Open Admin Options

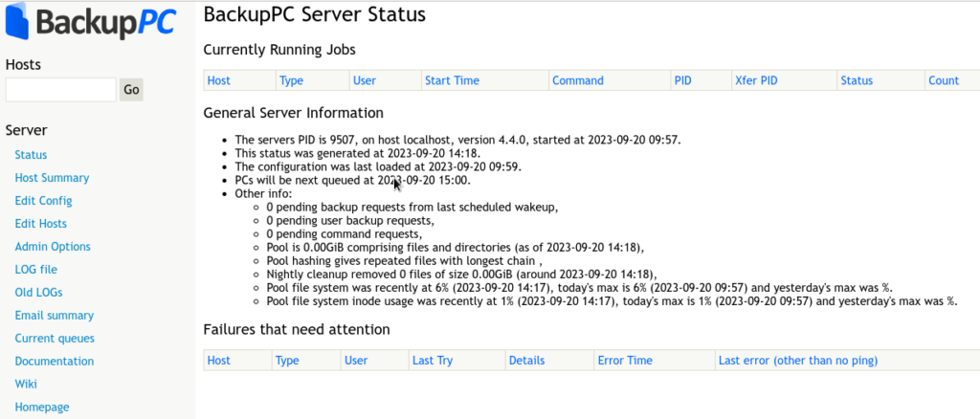point(53,247)
